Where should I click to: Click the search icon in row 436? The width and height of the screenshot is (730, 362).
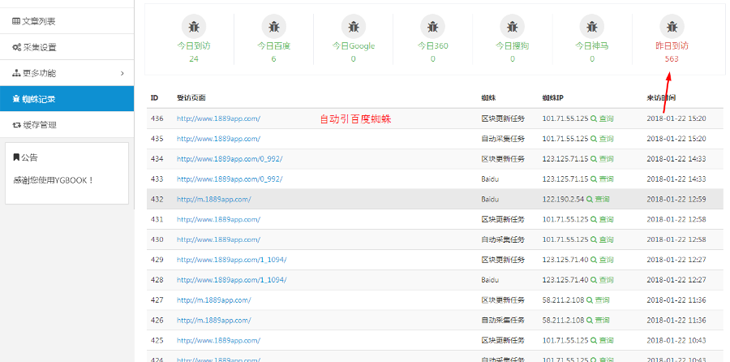tap(594, 119)
